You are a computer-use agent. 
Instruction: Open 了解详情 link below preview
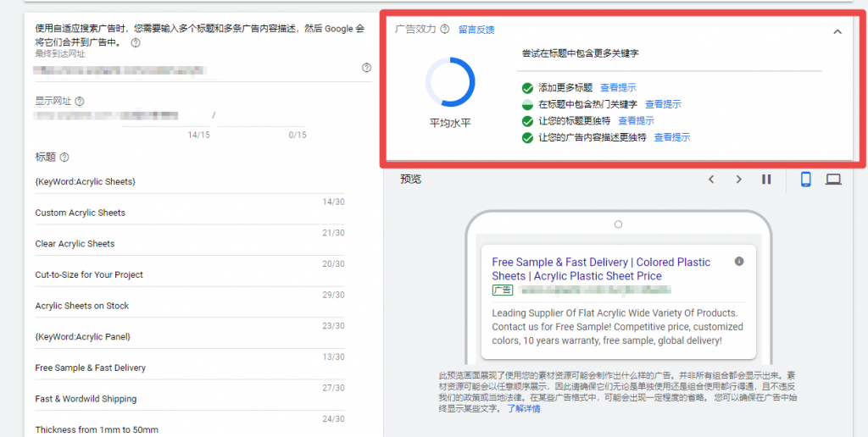coord(524,409)
